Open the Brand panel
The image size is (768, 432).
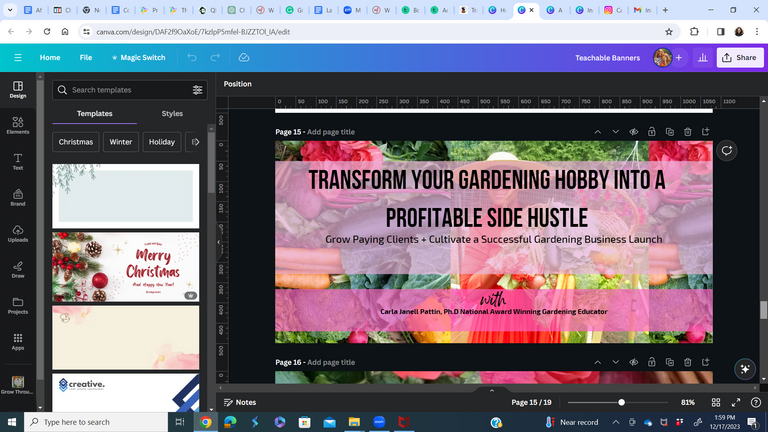coord(18,197)
